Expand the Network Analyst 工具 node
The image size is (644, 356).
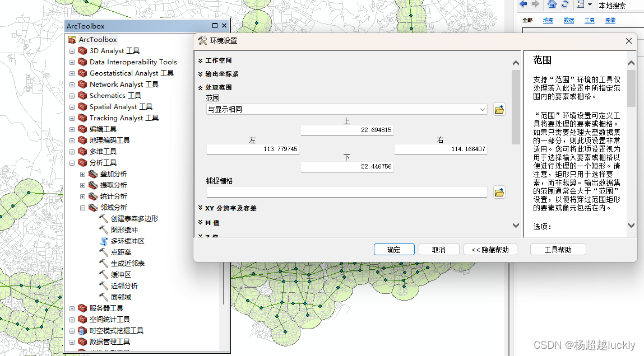point(72,85)
